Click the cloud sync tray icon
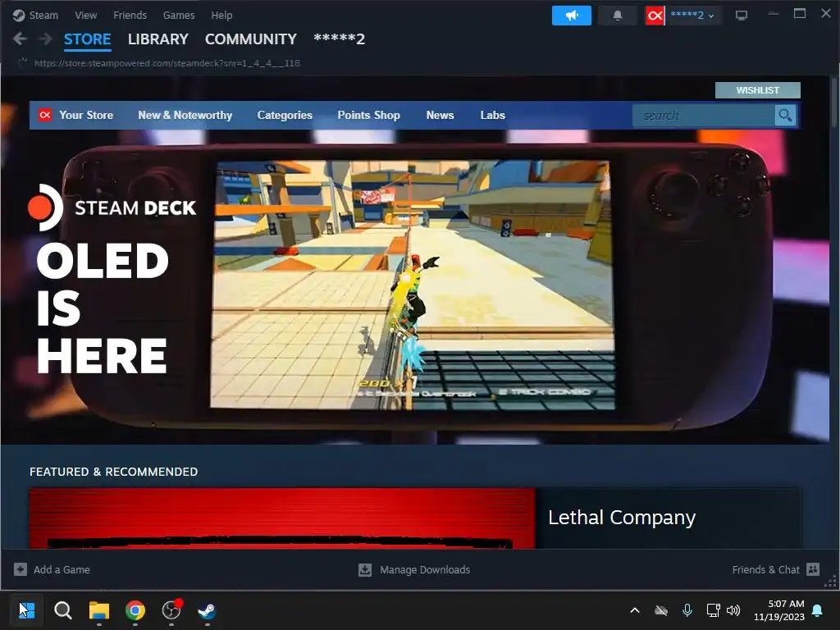Screen dimensions: 840x630 coord(661,610)
